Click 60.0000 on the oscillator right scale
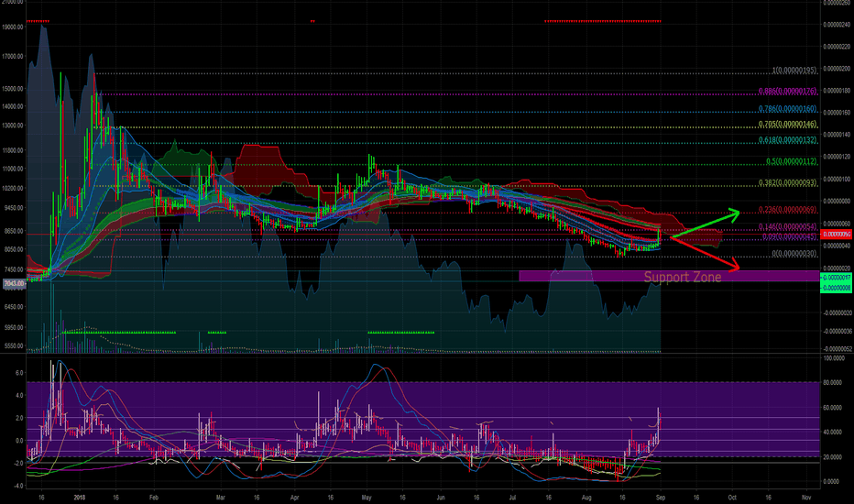Image resolution: width=854 pixels, height=504 pixels. point(835,408)
